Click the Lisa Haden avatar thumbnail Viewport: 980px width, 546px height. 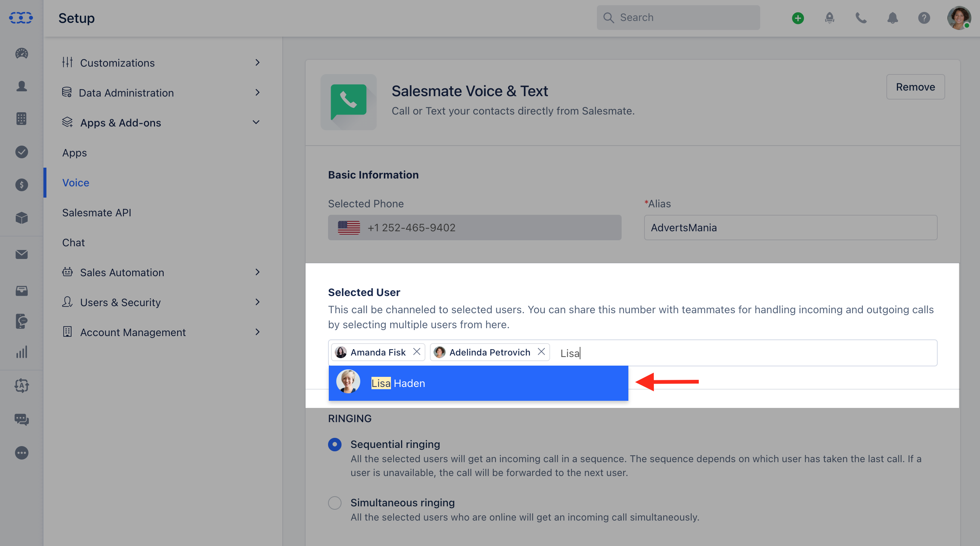pyautogui.click(x=348, y=381)
